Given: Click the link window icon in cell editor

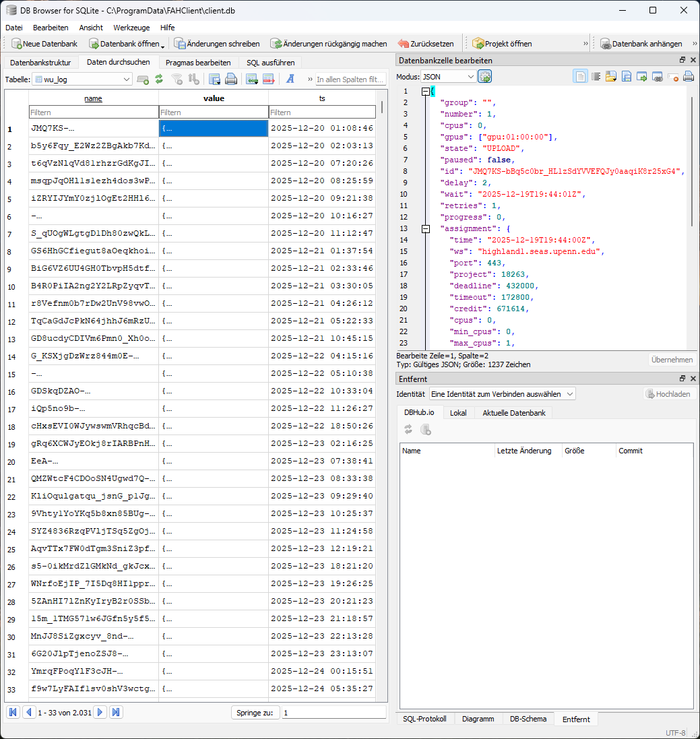Looking at the screenshot, I should (658, 76).
